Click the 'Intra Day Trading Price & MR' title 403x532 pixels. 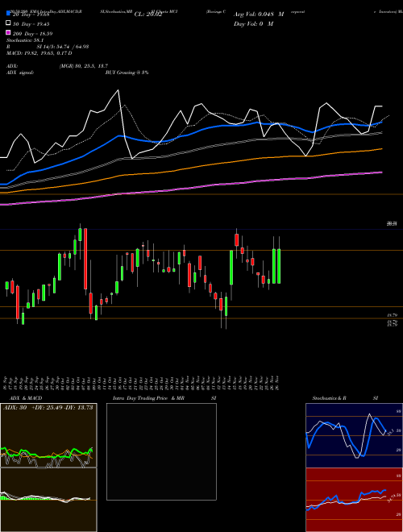click(148, 398)
